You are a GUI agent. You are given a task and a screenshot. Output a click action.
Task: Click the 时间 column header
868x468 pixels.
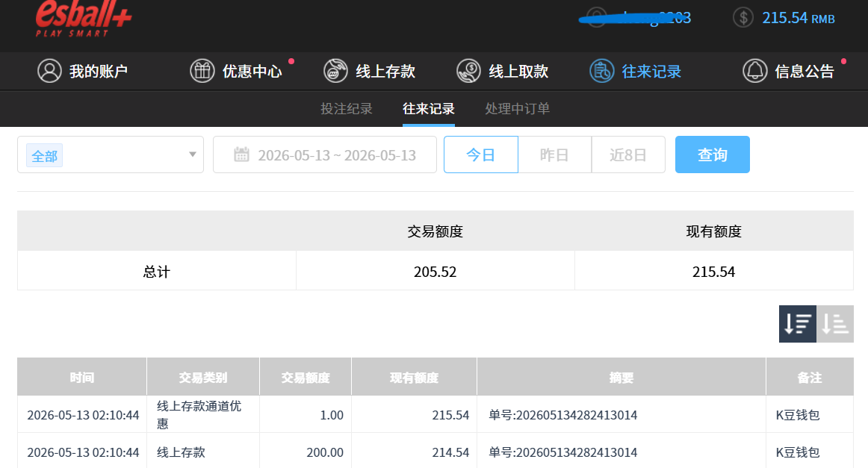pos(82,377)
